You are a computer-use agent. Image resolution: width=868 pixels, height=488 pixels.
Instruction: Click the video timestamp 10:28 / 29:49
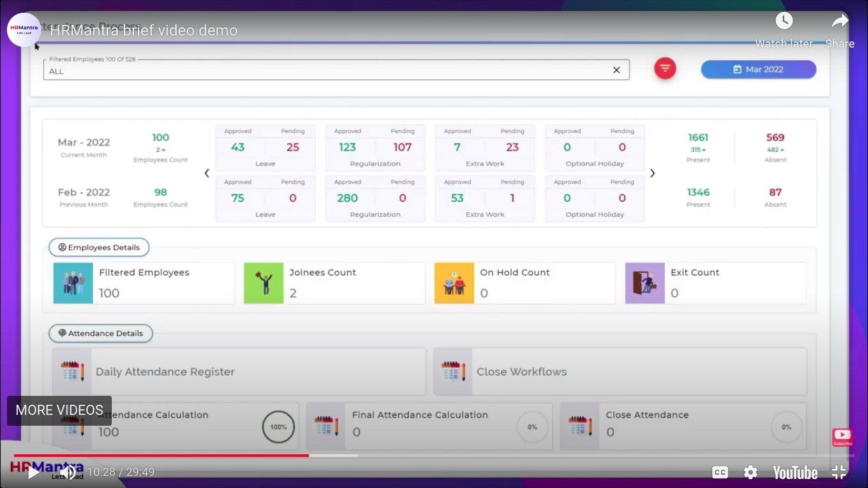click(121, 472)
